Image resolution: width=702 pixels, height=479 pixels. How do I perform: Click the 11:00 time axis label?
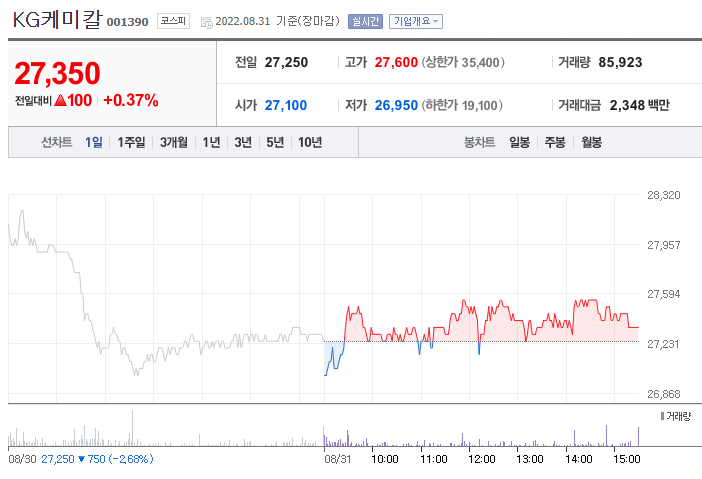(434, 459)
